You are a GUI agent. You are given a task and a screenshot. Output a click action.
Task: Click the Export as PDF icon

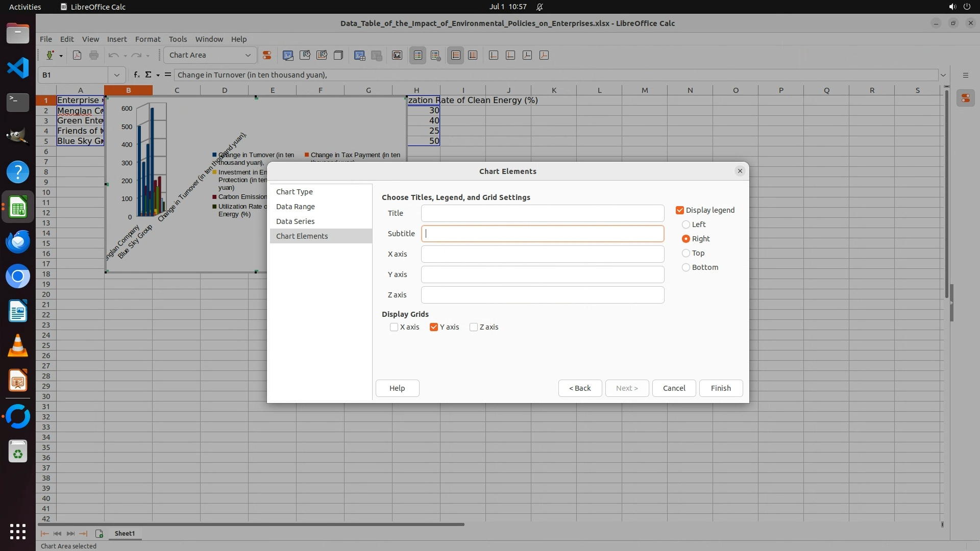click(77, 55)
